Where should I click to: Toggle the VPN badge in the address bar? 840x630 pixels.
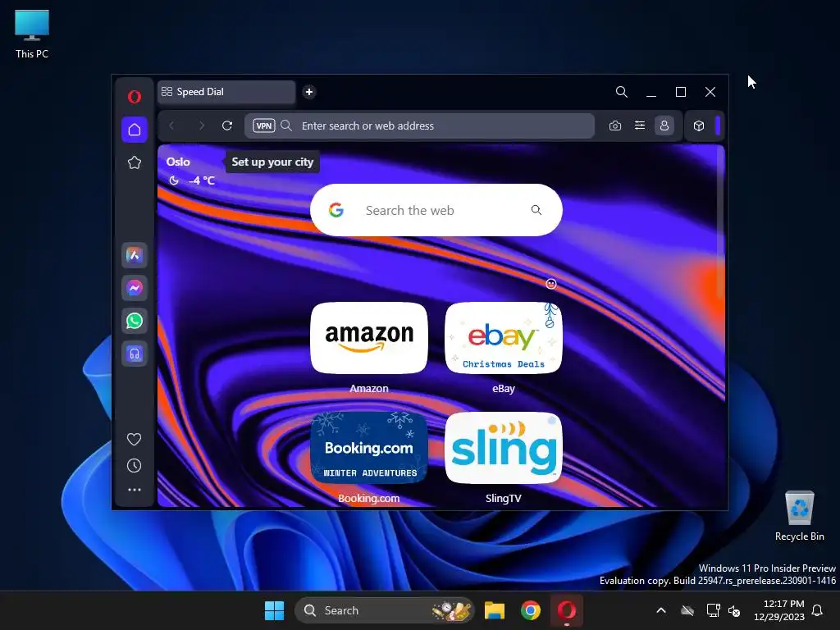tap(264, 126)
